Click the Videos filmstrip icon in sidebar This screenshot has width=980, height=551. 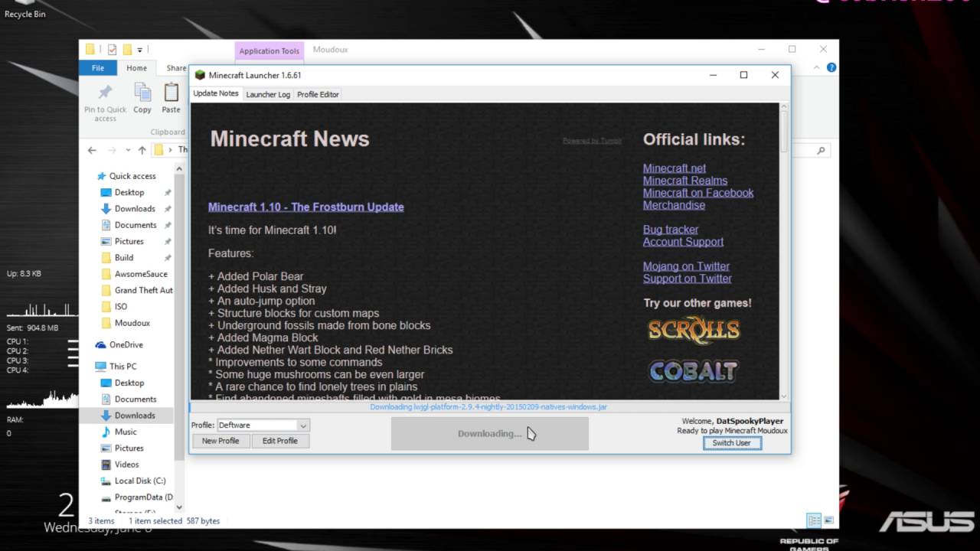pyautogui.click(x=106, y=465)
